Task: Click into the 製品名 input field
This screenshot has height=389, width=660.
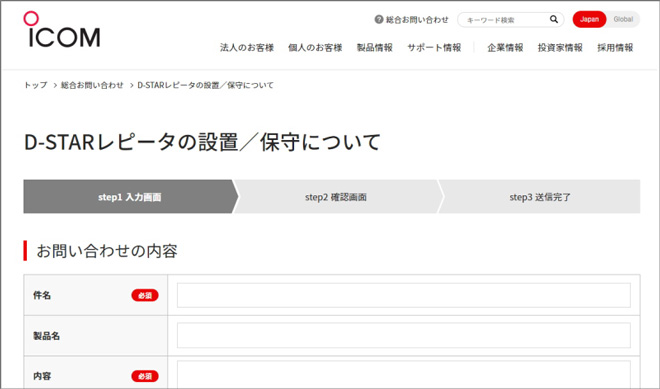Action: (x=404, y=336)
